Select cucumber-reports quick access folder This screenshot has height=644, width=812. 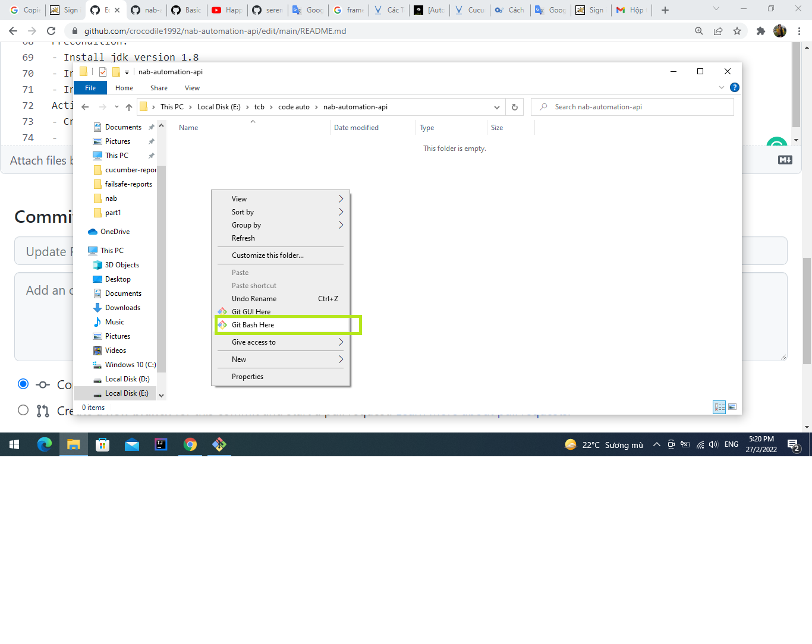125,170
